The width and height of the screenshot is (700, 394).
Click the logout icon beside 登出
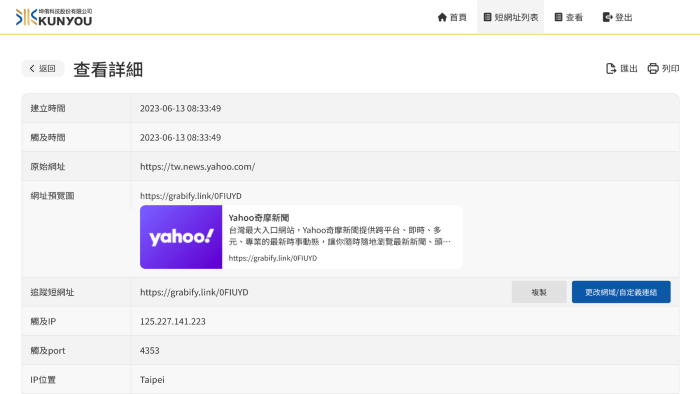[x=607, y=17]
